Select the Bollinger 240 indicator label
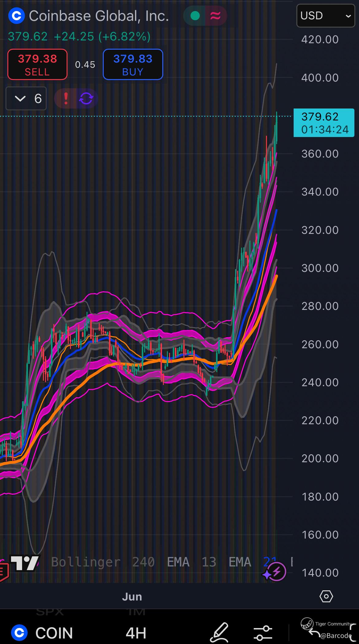Screen dimensions: 359x644 (103, 562)
